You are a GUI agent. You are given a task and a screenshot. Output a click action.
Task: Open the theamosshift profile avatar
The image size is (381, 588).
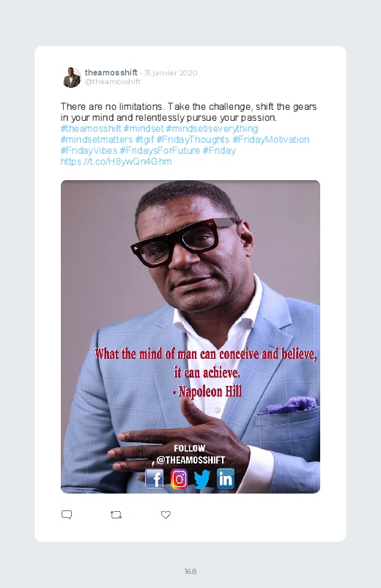[x=71, y=77]
